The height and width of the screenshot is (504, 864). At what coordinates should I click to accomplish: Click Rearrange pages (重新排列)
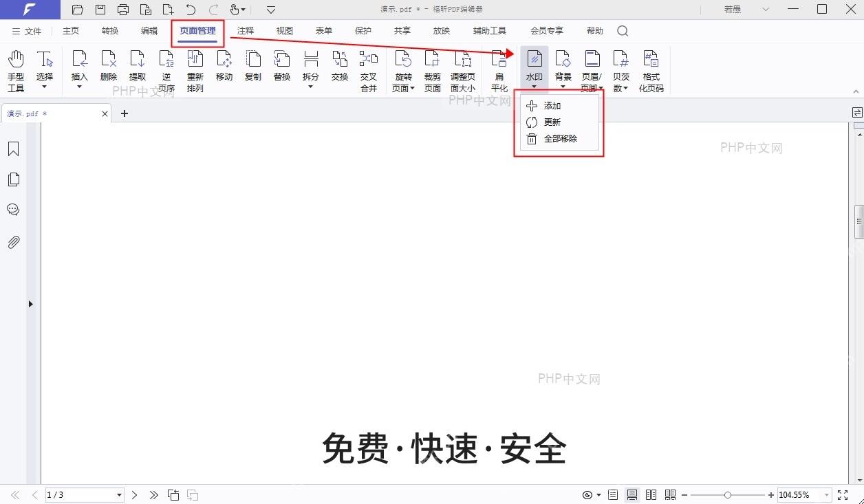[x=195, y=70]
